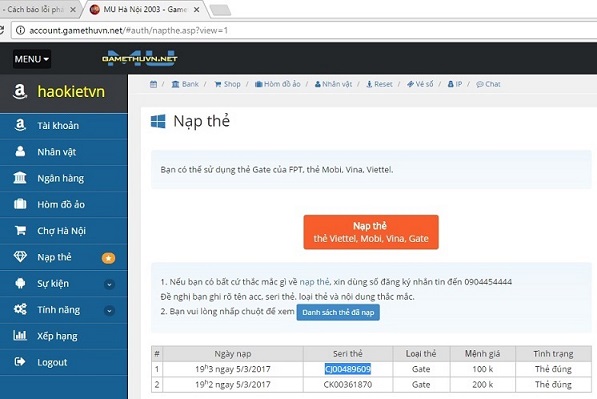Open Hòm đồ ảo in top breadcrumb bar
Screen dimensions: 597x399
(x=278, y=84)
